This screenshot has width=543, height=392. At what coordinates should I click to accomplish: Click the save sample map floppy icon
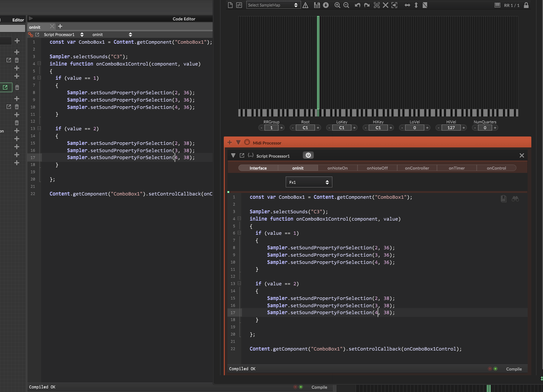click(317, 5)
